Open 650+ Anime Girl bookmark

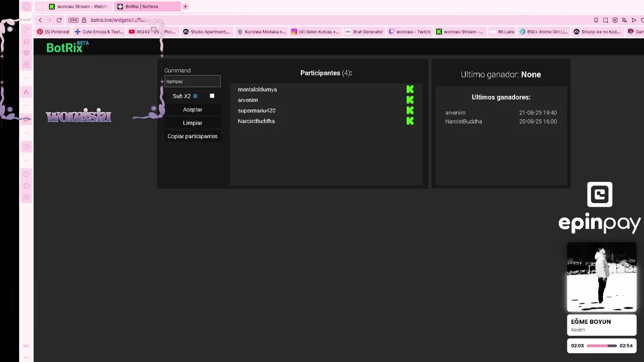[x=544, y=32]
